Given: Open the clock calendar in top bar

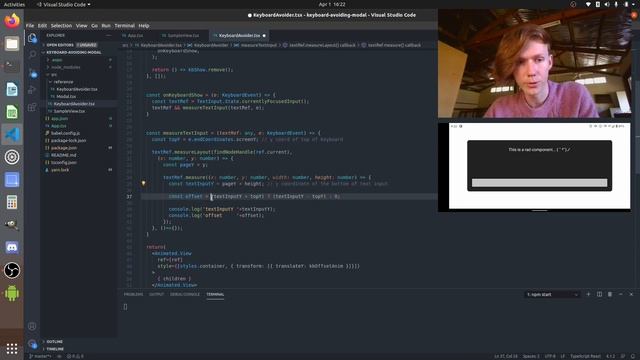Looking at the screenshot, I should tap(332, 4).
